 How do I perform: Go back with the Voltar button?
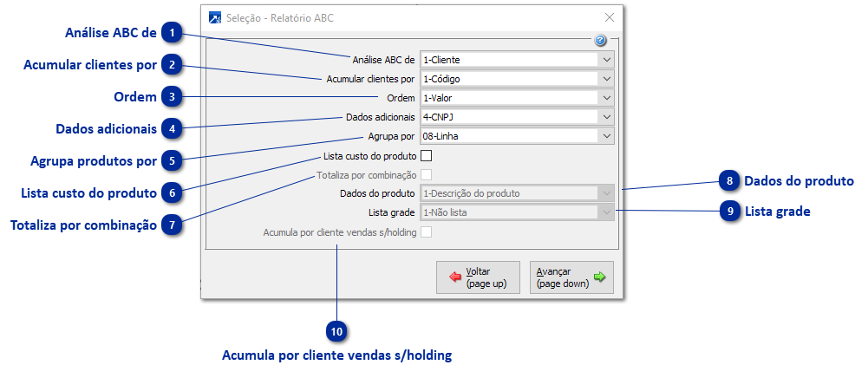pyautogui.click(x=479, y=277)
